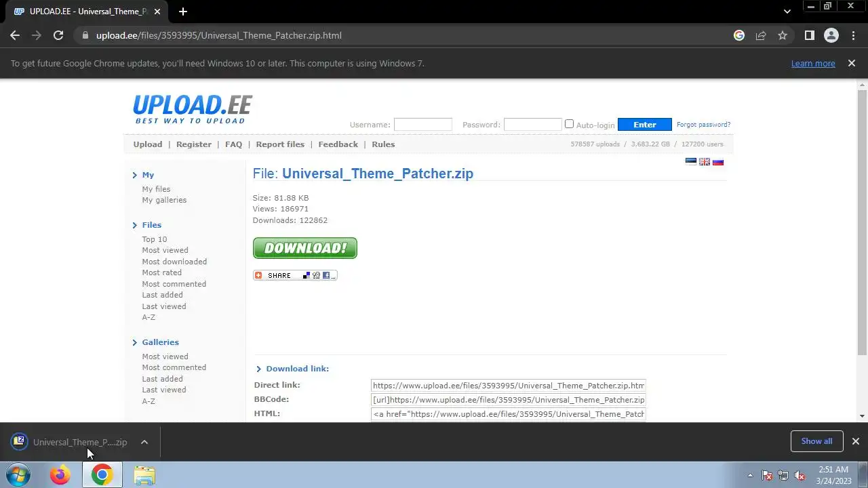868x488 pixels.
Task: Bookmark this tab with the star icon
Action: coord(783,35)
